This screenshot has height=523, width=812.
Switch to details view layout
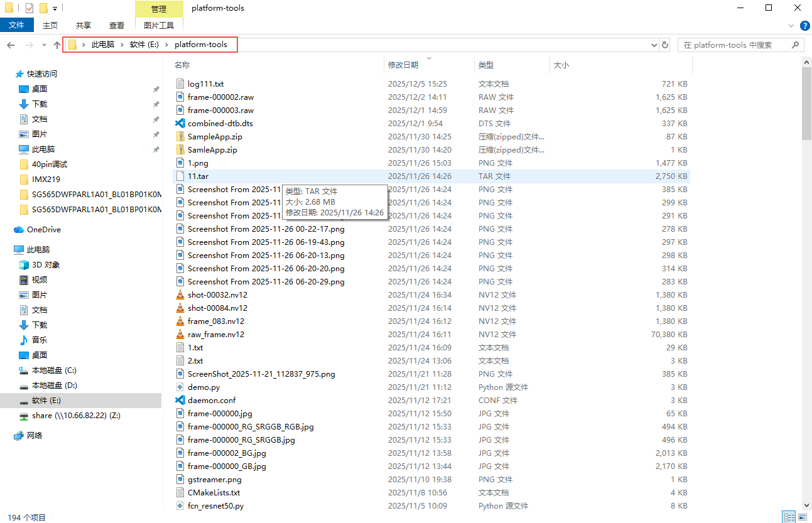tap(789, 517)
